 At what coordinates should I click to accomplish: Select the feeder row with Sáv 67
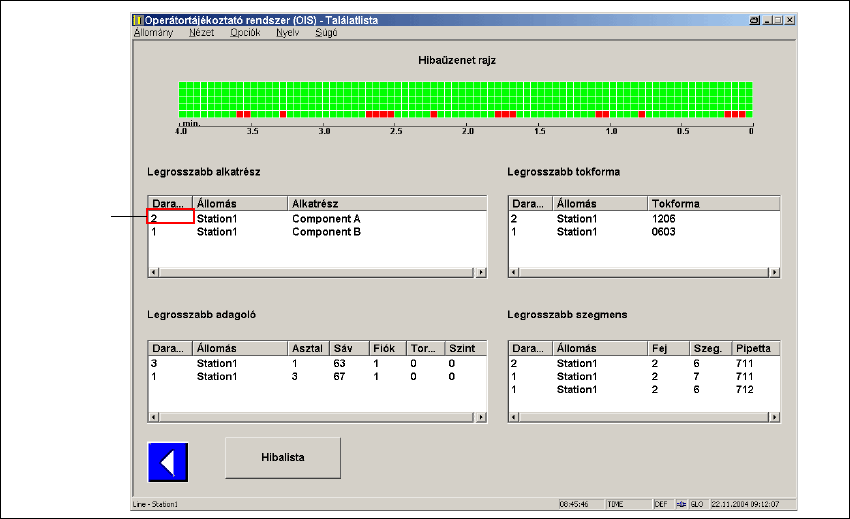click(x=340, y=377)
